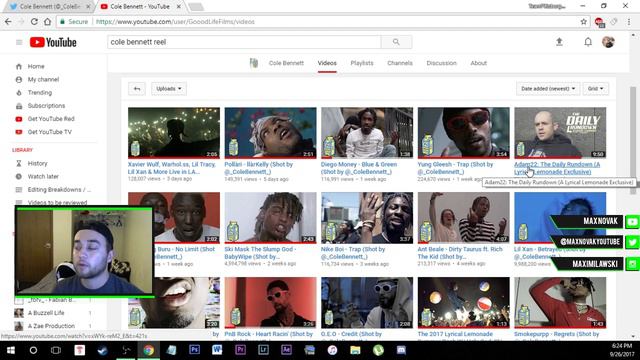Click the back arrow button beside Uploads
The width and height of the screenshot is (640, 360).
[137, 89]
